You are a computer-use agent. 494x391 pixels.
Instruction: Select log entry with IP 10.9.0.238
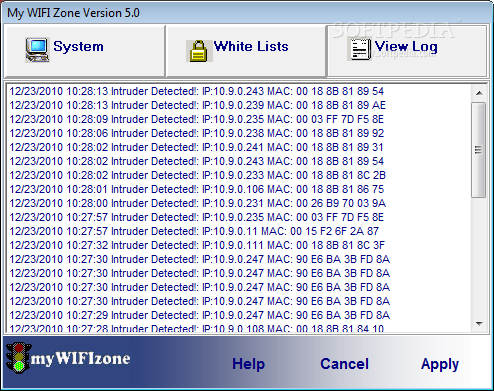click(x=197, y=133)
